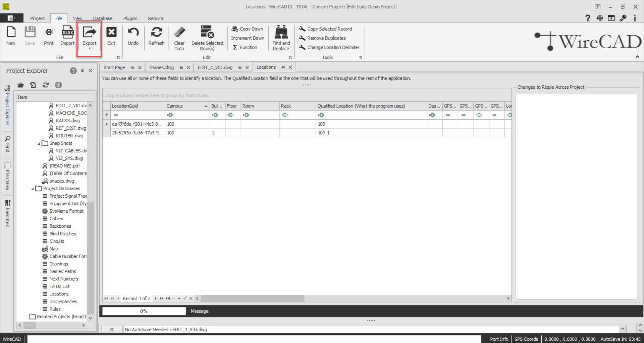Image resolution: width=644 pixels, height=343 pixels.
Task: Collapse the ribbon with chevron
Action: [637, 57]
